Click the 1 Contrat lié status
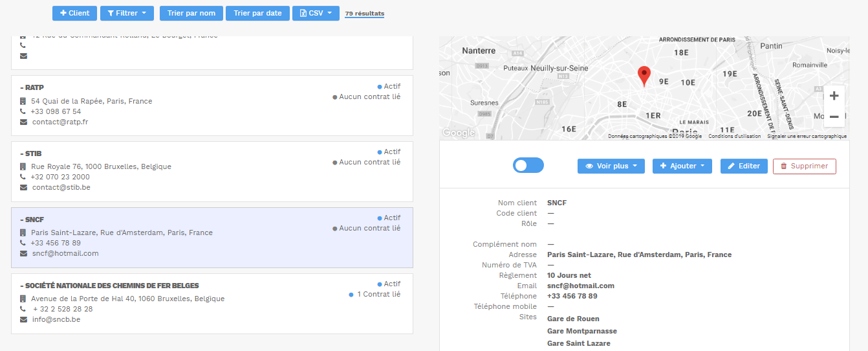 click(374, 294)
